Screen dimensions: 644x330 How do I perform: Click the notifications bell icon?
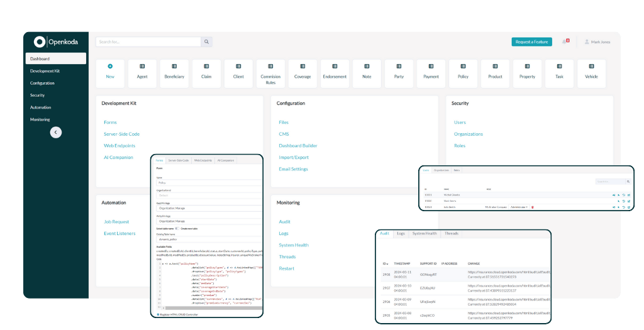click(565, 42)
